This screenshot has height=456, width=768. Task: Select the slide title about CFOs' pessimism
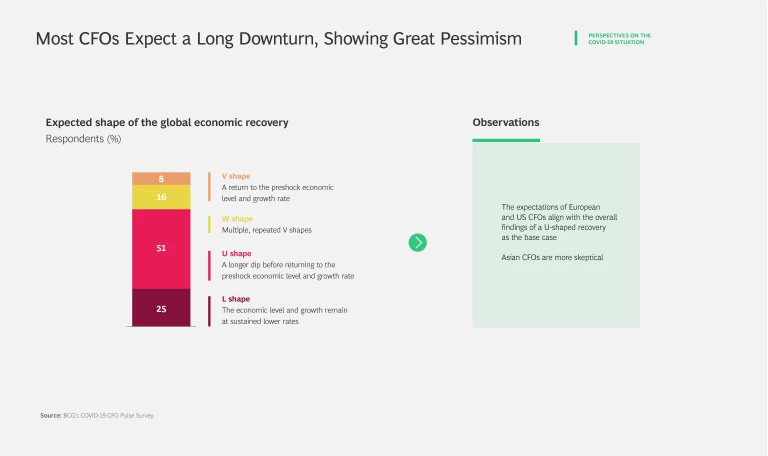(x=278, y=39)
